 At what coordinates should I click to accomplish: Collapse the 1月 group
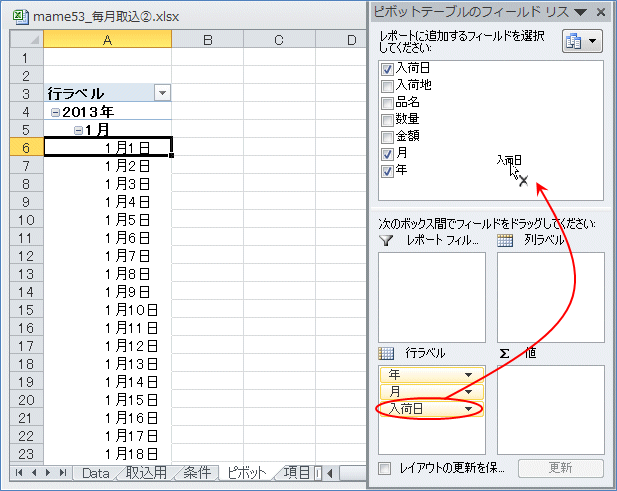coord(78,130)
